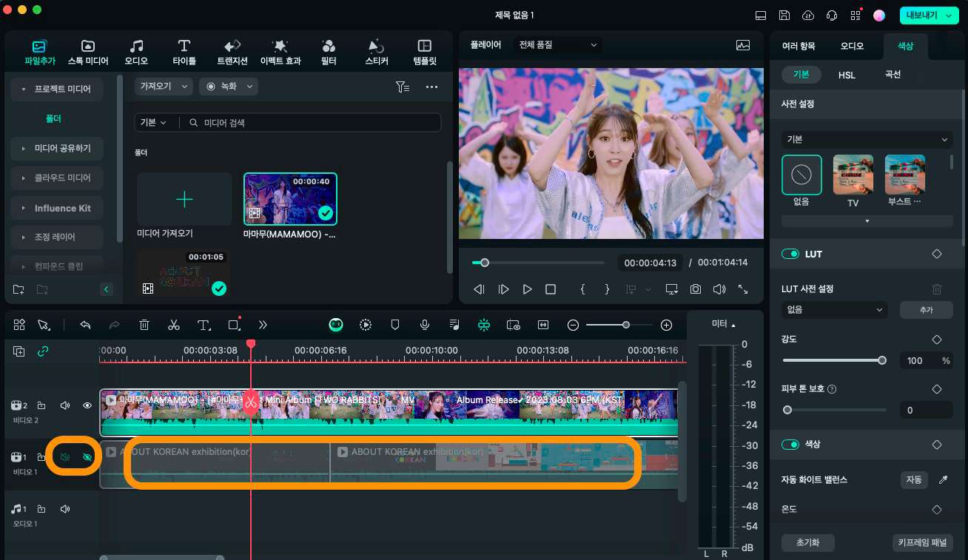968x560 pixels.
Task: Click the player fullscreen expand icon
Action: pos(743,289)
